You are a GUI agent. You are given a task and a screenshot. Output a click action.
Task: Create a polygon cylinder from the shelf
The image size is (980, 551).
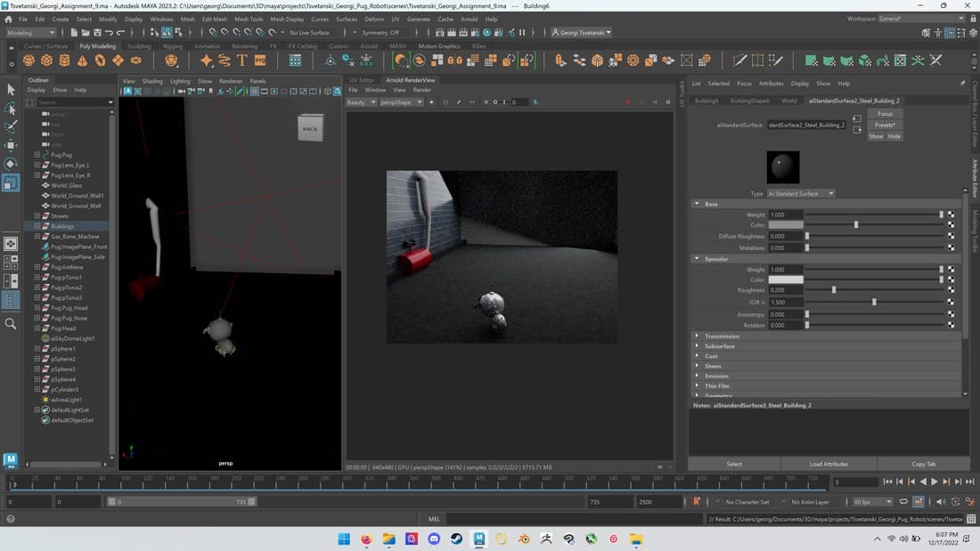coord(64,61)
